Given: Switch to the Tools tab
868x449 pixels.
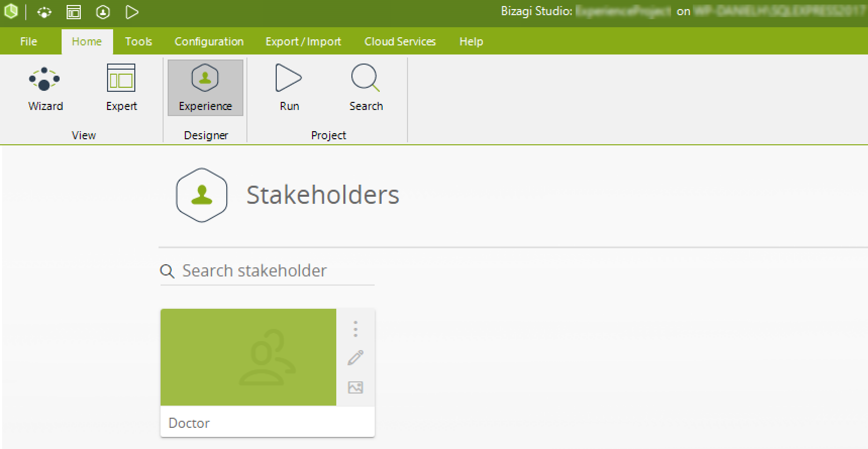Looking at the screenshot, I should pyautogui.click(x=138, y=41).
